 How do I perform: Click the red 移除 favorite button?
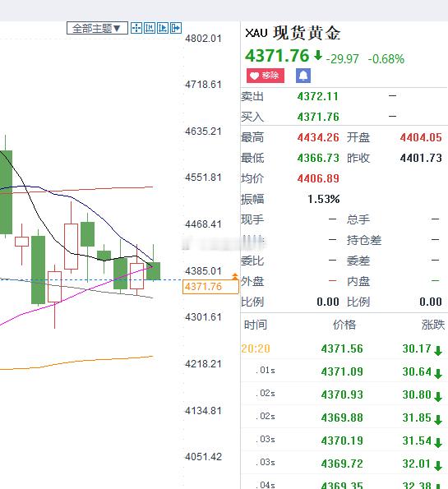tap(266, 76)
